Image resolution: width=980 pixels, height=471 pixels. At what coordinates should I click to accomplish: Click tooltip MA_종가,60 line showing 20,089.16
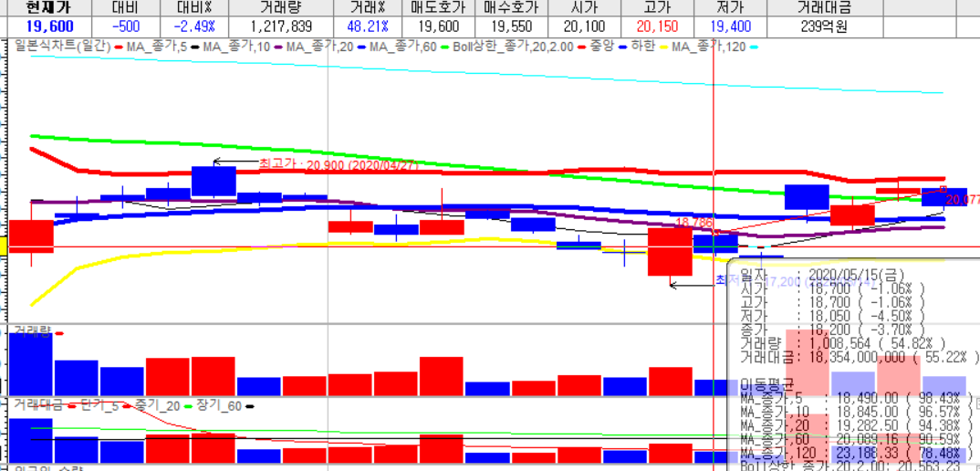(x=856, y=440)
